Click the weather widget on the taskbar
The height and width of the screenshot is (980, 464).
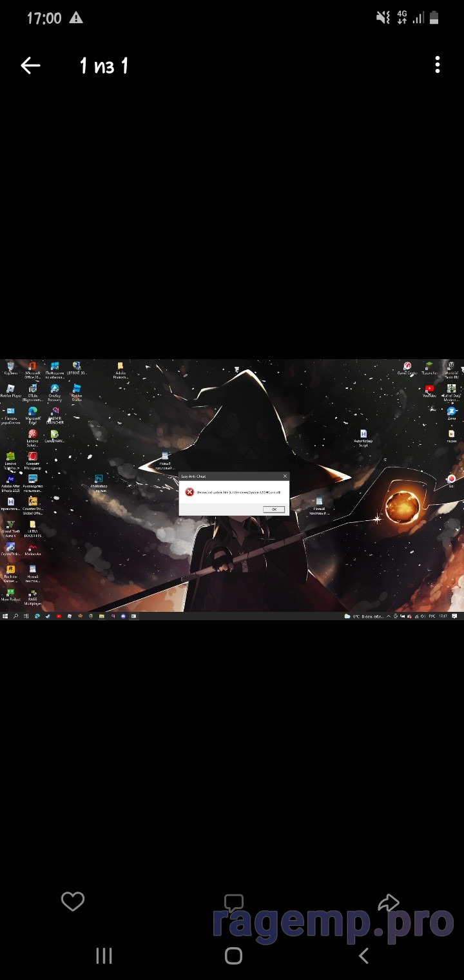[364, 616]
